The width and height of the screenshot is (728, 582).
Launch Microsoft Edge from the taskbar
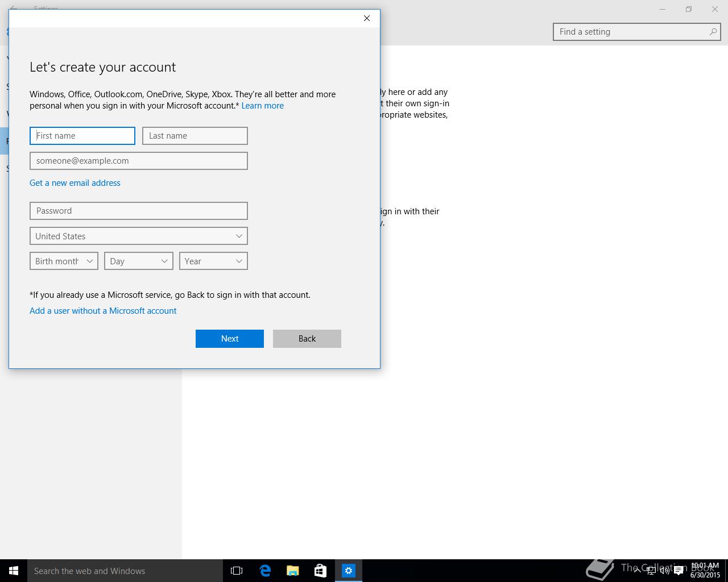[265, 571]
